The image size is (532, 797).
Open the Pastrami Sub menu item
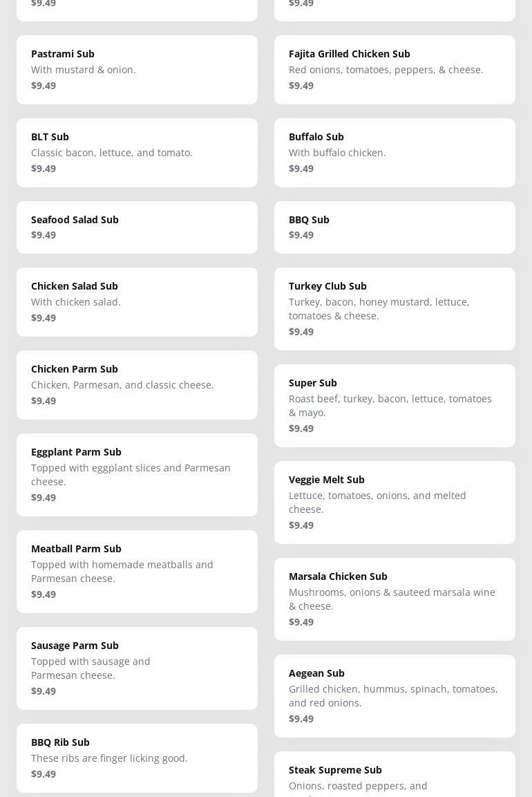137,69
